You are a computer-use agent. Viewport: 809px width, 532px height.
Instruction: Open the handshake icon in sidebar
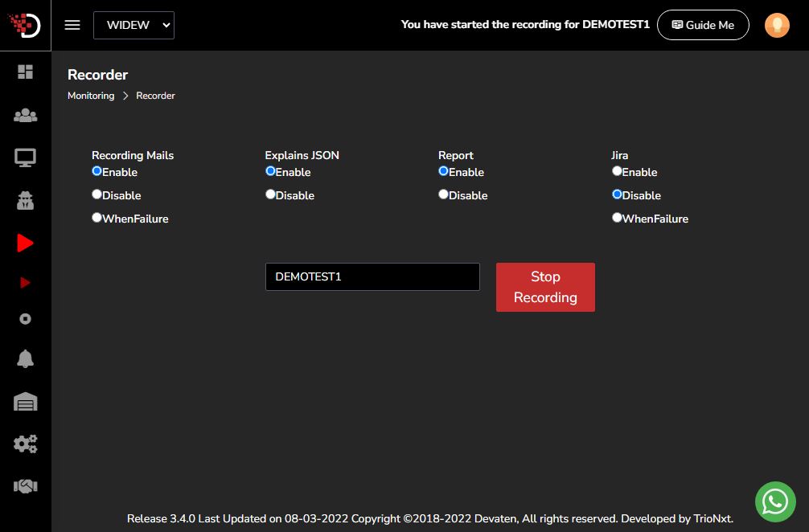[x=25, y=486]
